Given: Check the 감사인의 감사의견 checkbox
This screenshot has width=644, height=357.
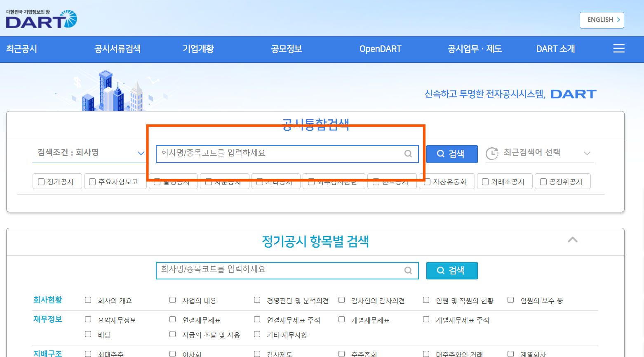Looking at the screenshot, I should [342, 300].
